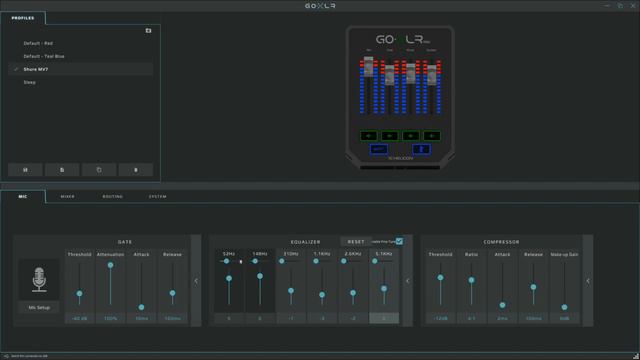Load the Default - Red profile

(x=81, y=43)
